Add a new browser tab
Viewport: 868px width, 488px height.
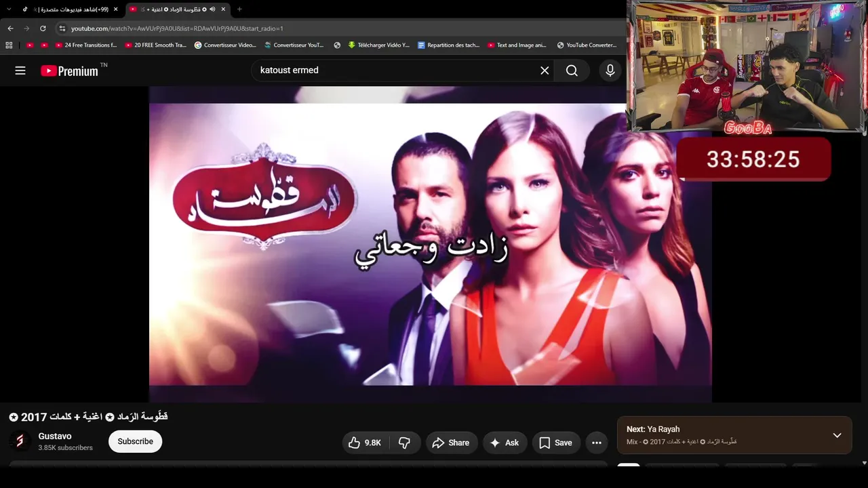click(x=239, y=9)
